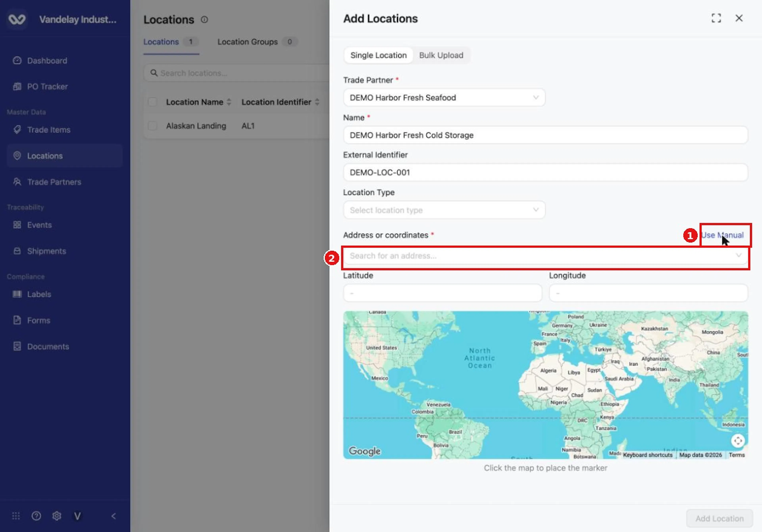
Task: Open the Trade Partner dropdown
Action: pos(444,98)
